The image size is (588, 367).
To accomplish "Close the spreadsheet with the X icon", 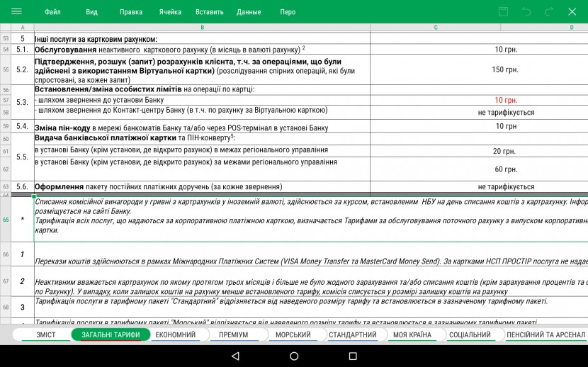I will pos(572,11).
